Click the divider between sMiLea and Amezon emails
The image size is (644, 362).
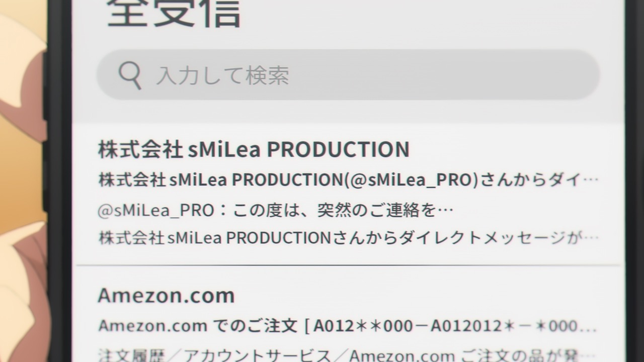[348, 265]
